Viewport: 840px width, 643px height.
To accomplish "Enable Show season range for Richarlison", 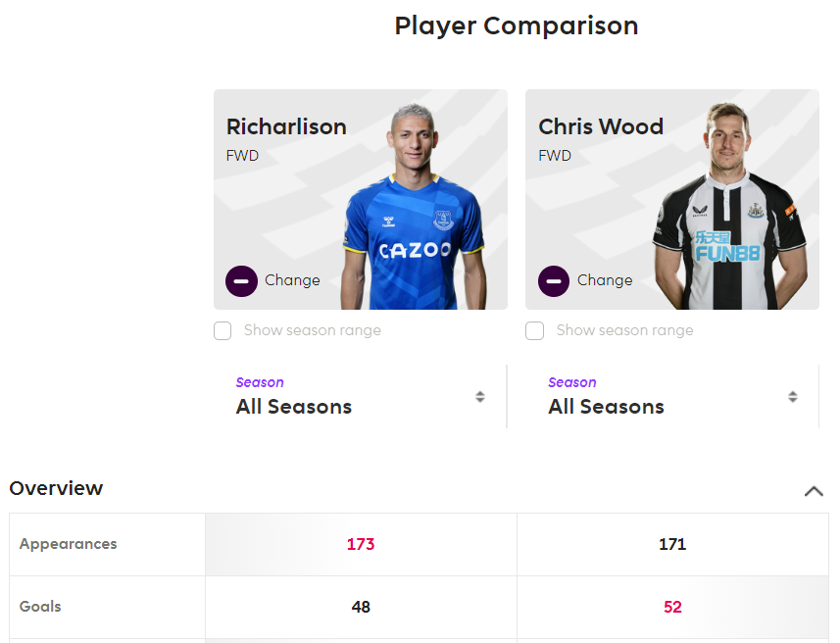I will pyautogui.click(x=222, y=330).
